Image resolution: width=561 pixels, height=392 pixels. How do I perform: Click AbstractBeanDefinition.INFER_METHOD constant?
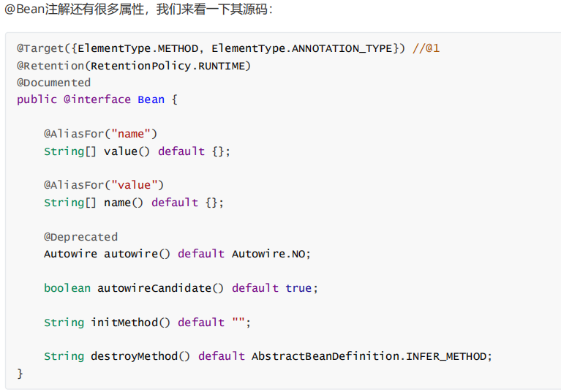pos(371,356)
